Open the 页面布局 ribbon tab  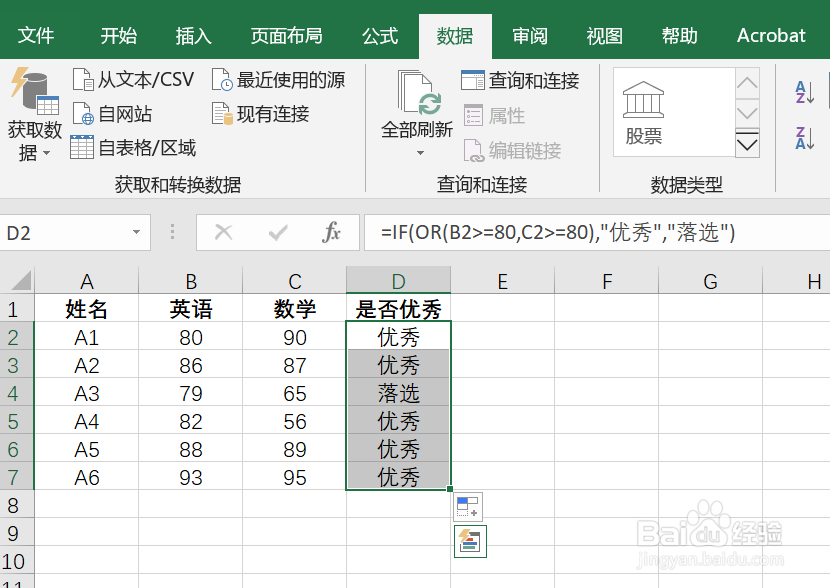pyautogui.click(x=286, y=36)
